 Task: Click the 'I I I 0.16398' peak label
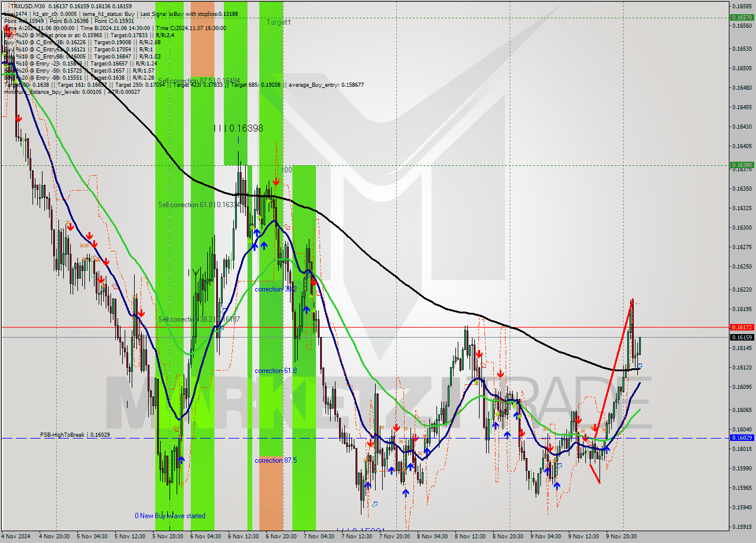tap(239, 128)
